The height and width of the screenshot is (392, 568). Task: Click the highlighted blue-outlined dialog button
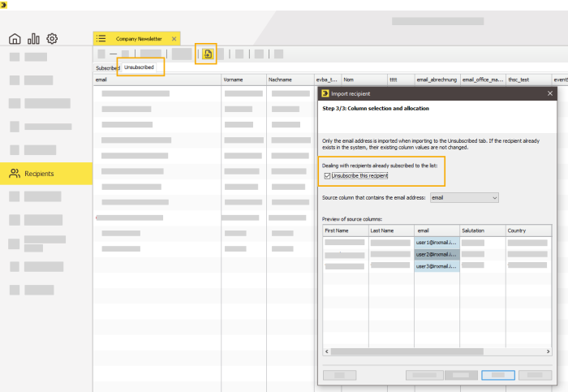tap(498, 375)
